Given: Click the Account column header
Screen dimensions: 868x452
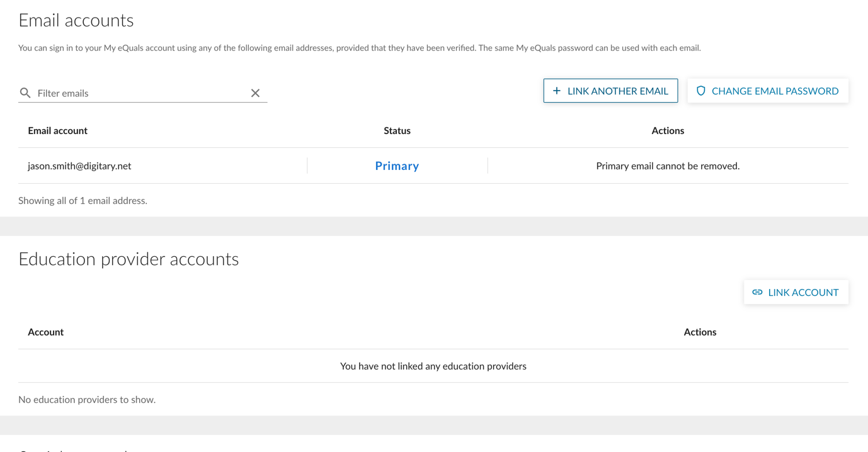Looking at the screenshot, I should tap(45, 332).
